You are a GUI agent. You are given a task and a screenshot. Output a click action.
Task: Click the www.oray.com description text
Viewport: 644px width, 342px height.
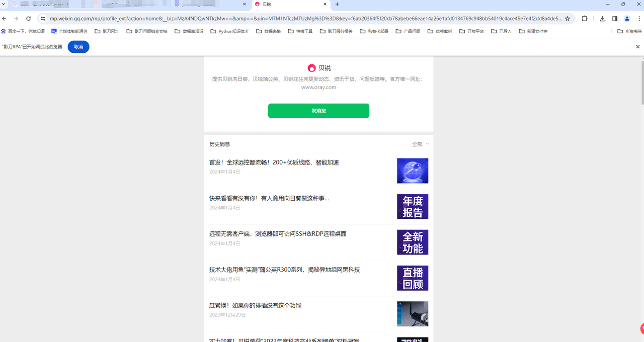point(318,87)
